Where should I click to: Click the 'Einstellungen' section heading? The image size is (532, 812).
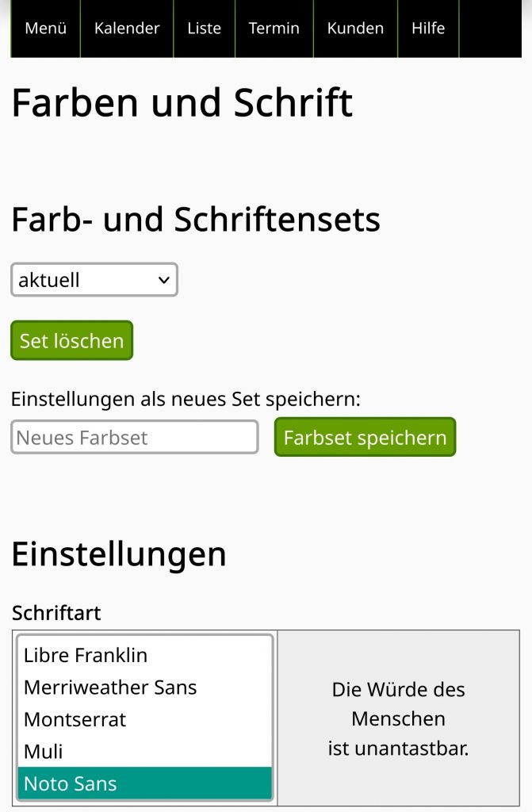coord(119,553)
